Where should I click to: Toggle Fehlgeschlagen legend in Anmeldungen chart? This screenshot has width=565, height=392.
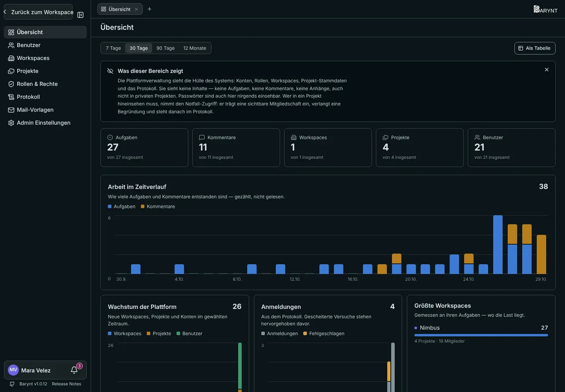click(324, 334)
